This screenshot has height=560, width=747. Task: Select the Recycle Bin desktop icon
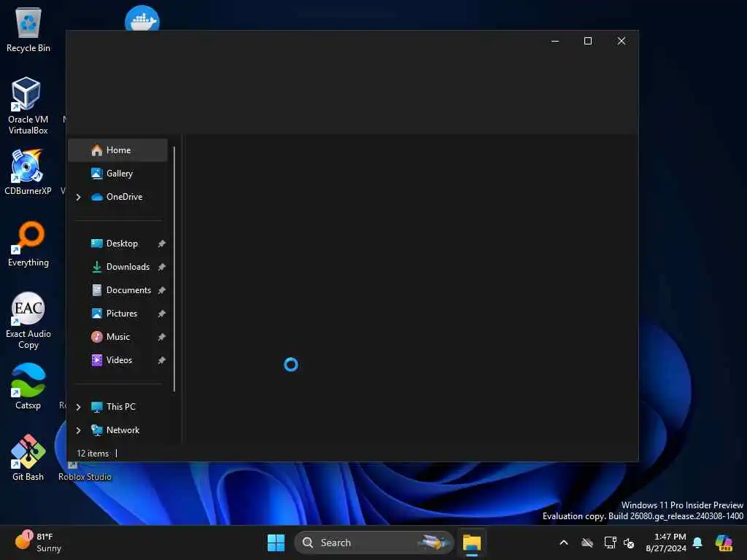(28, 29)
